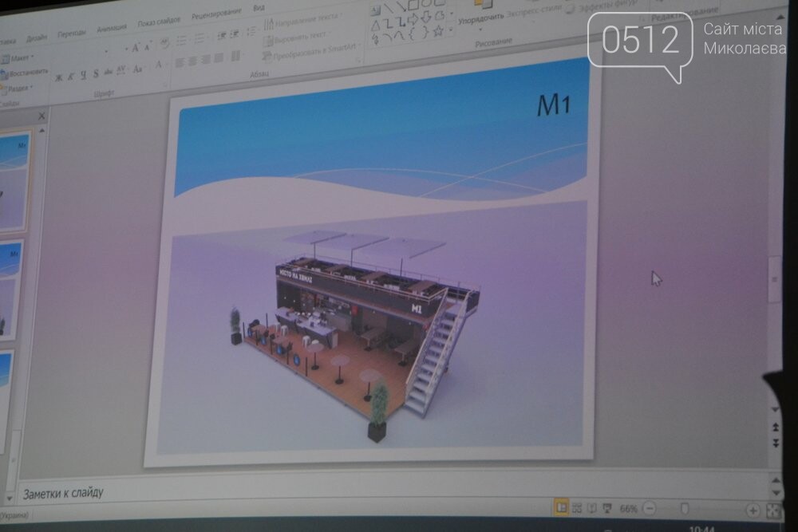Decrease the font size
The image size is (798, 532).
[147, 47]
